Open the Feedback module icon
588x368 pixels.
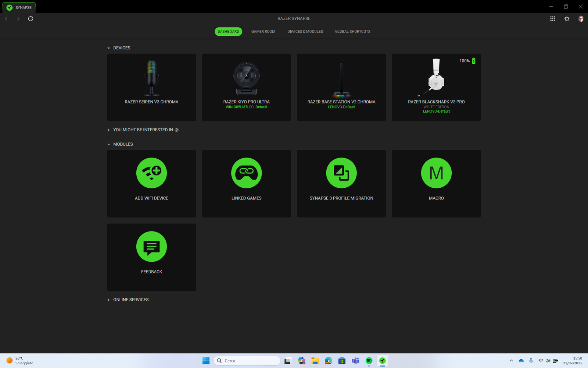[x=151, y=247]
